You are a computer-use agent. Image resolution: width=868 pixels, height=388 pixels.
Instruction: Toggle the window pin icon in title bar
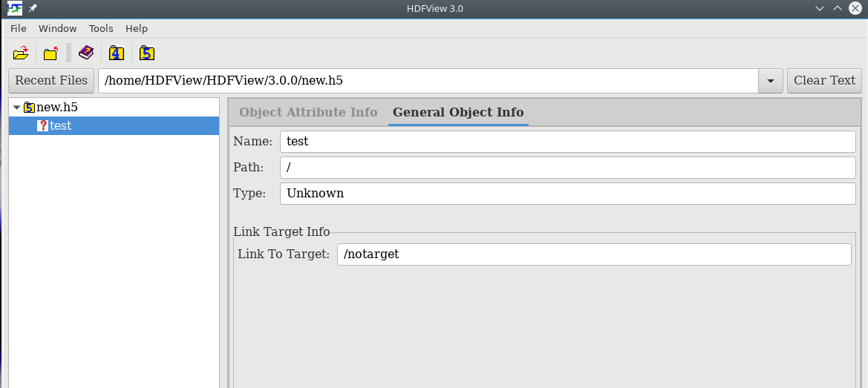click(x=33, y=8)
